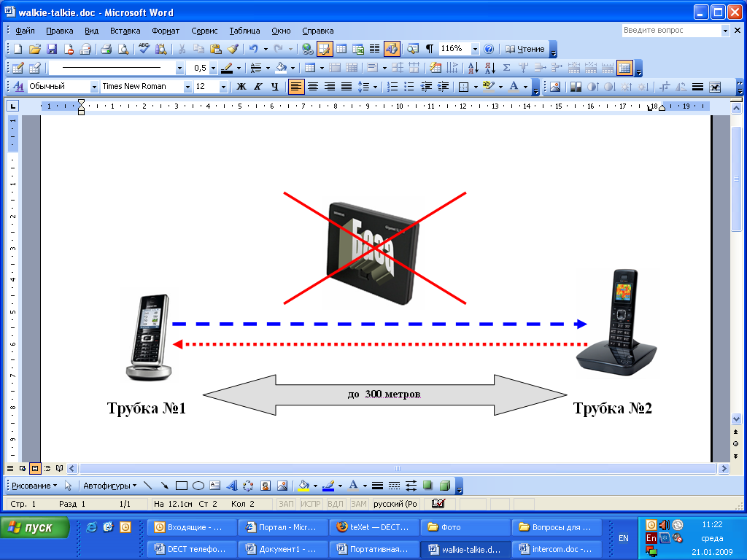Open the Правка menu
The height and width of the screenshot is (560, 747).
pos(60,31)
